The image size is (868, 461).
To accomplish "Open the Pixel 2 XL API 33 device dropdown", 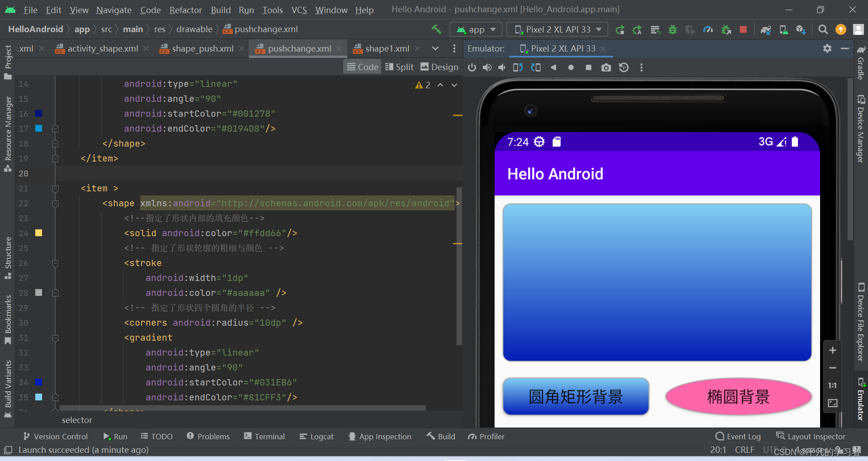I will pyautogui.click(x=557, y=29).
